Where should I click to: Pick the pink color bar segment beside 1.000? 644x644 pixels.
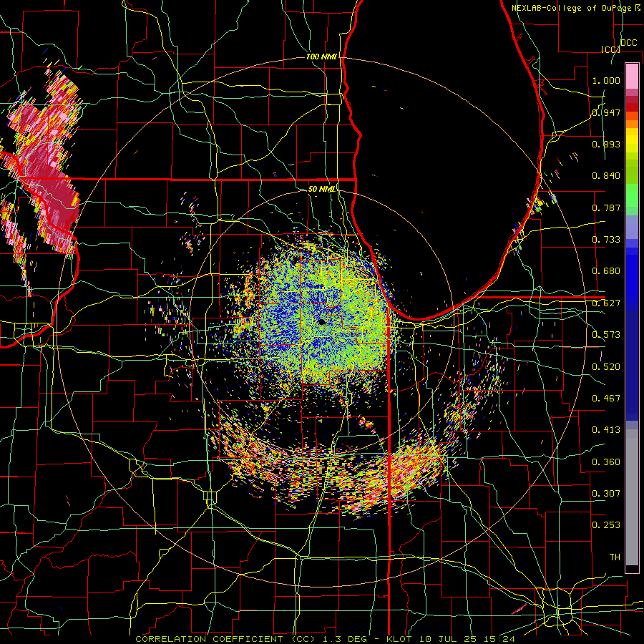pyautogui.click(x=632, y=76)
